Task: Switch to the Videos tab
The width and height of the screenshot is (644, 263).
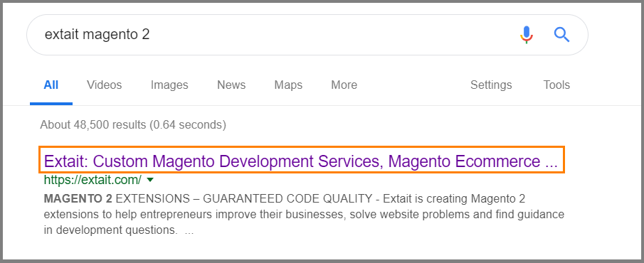Action: click(x=105, y=85)
